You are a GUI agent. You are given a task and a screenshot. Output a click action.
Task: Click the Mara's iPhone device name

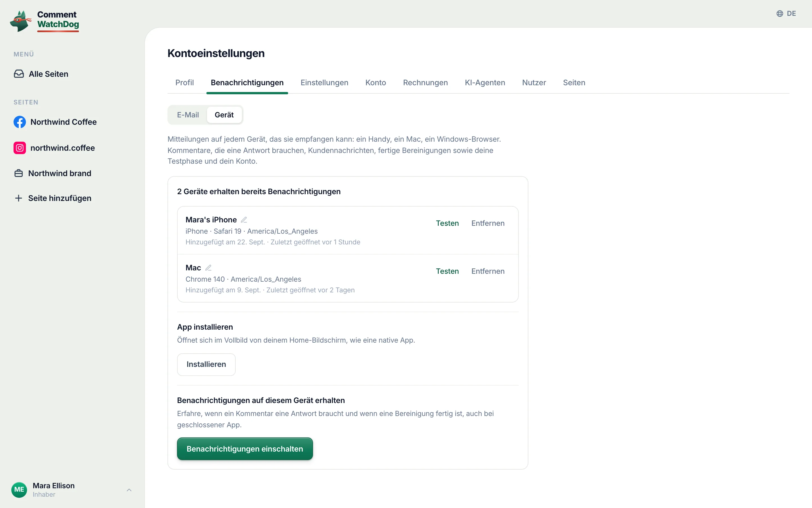pos(211,220)
